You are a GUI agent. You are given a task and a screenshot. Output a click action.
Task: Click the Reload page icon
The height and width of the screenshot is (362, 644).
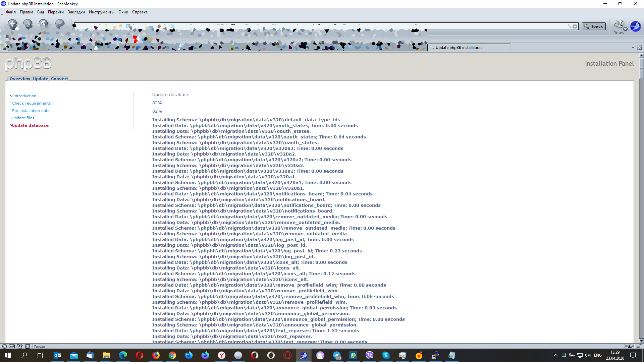pyautogui.click(x=43, y=24)
